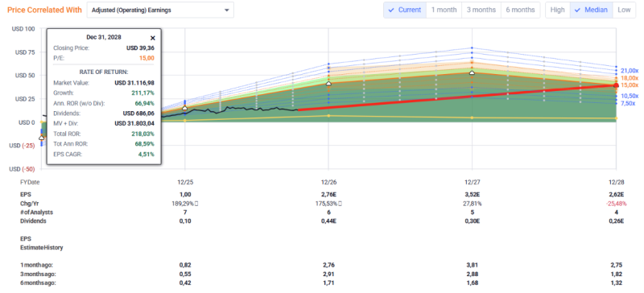Click the P/E 15,00 value in tooltip
Screen dimensions: 644x293
point(147,58)
